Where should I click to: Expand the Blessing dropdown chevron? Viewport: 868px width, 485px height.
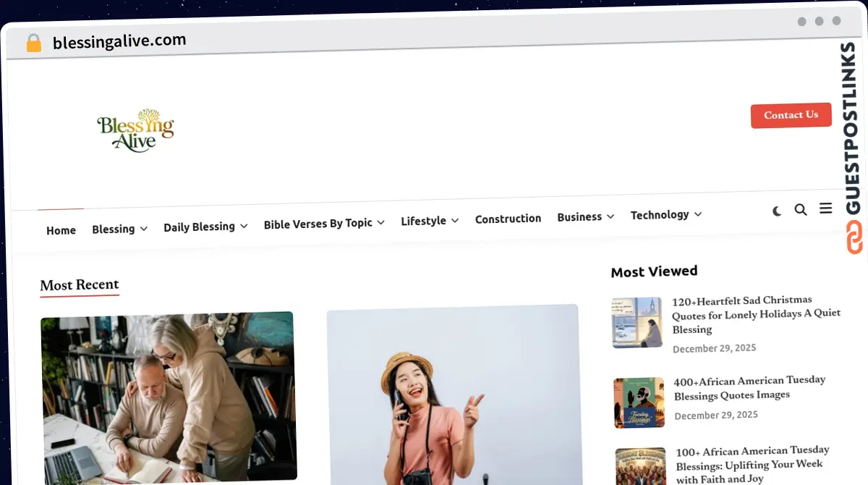tap(144, 229)
